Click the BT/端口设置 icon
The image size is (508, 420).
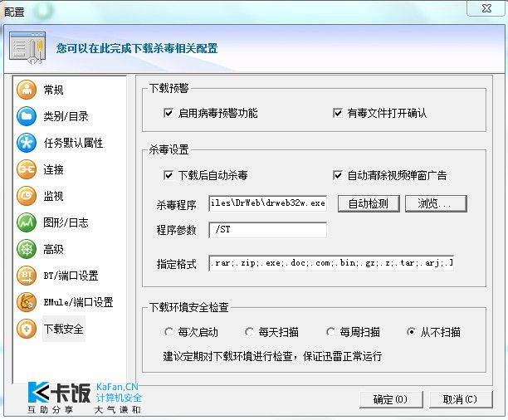pos(27,276)
